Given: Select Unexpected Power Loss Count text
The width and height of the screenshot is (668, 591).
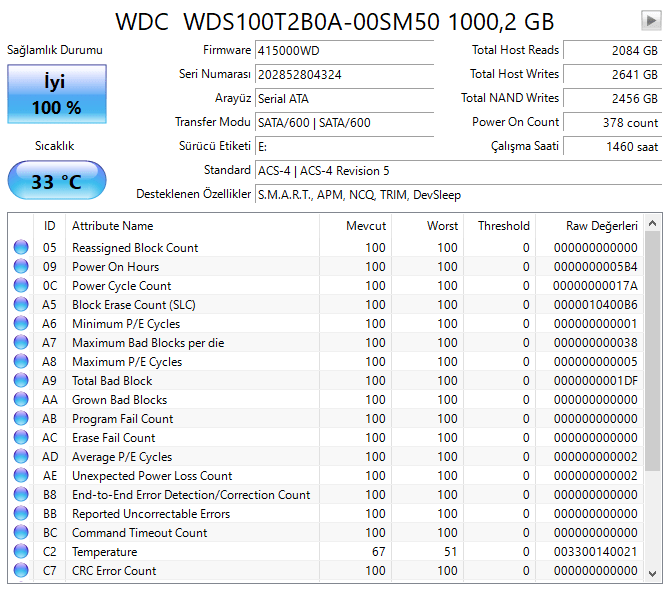Looking at the screenshot, I should click(x=152, y=476).
